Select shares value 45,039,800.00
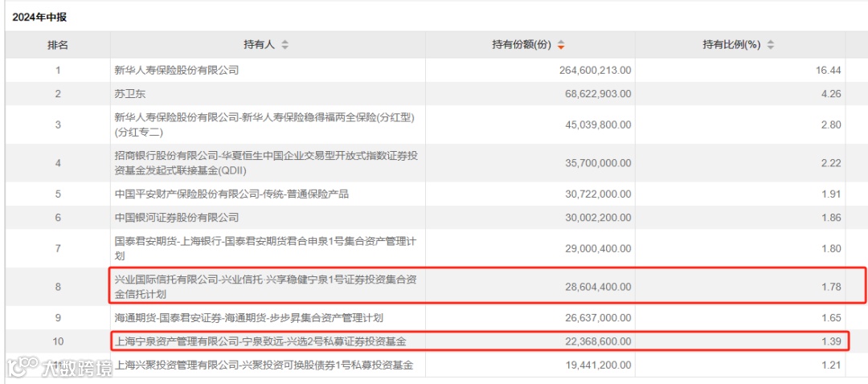Image resolution: width=868 pixels, height=384 pixels. point(598,125)
